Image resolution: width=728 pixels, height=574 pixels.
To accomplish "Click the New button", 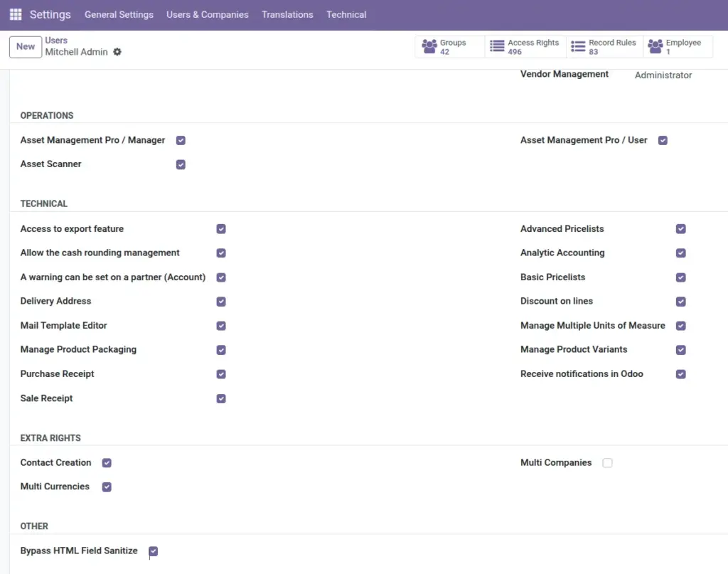I will click(26, 47).
